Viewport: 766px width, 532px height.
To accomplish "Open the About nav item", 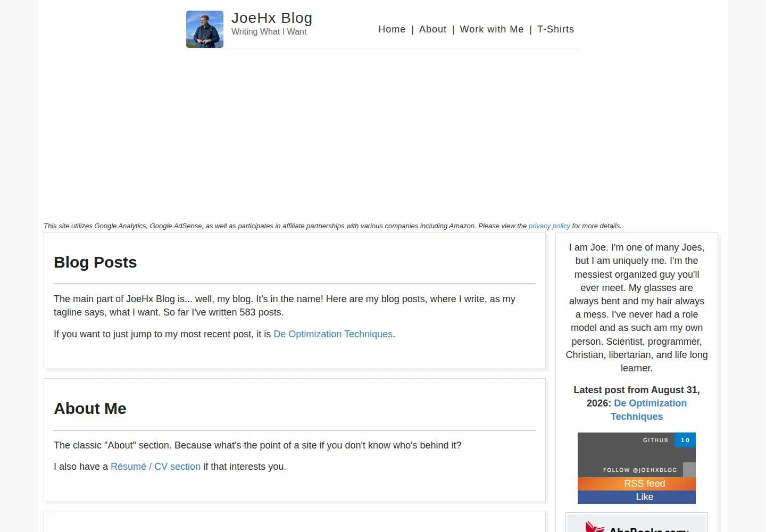I will [x=432, y=29].
